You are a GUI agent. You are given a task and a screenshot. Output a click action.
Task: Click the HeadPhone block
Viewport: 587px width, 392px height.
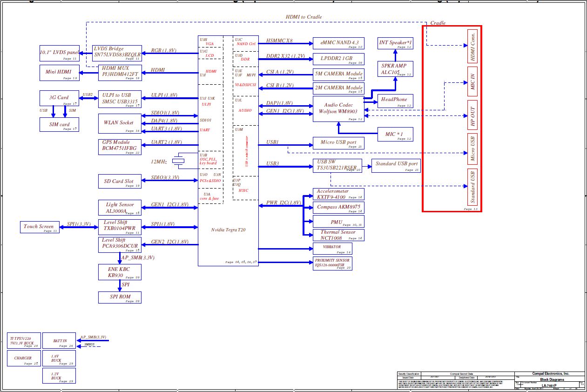[395, 101]
